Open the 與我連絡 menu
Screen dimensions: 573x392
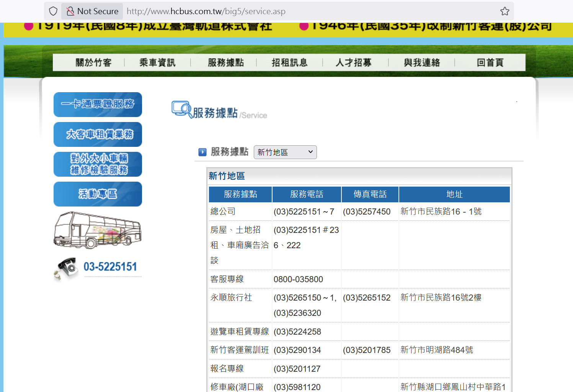(422, 63)
